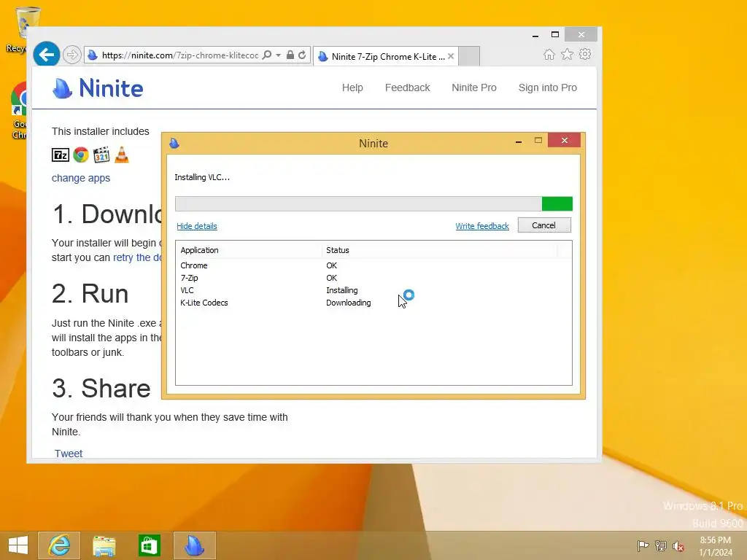
Task: Minimize the Ninite installer dialog
Action: 519,141
